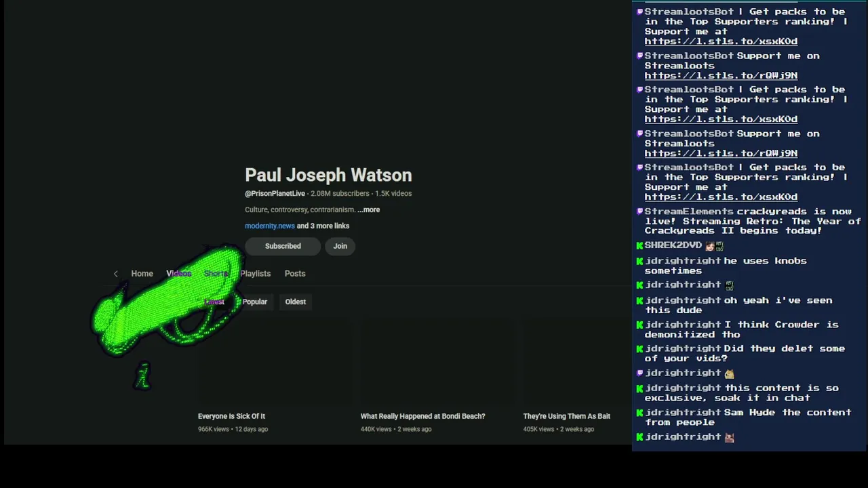Click the Join membership button
The image size is (868, 488).
click(x=340, y=246)
